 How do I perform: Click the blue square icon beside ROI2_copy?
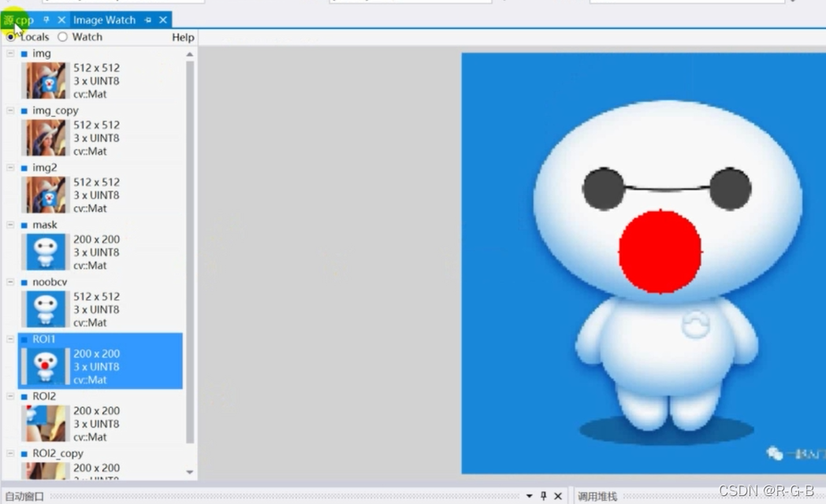24,454
